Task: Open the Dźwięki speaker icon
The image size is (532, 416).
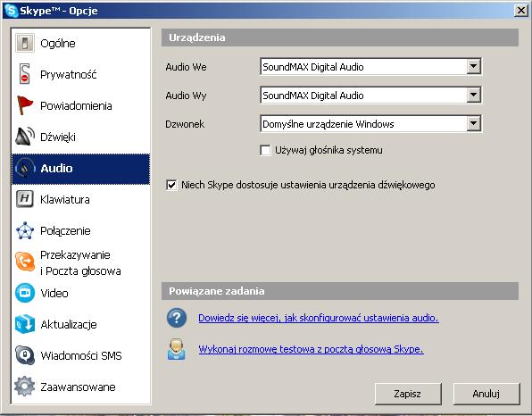Action: coord(25,137)
